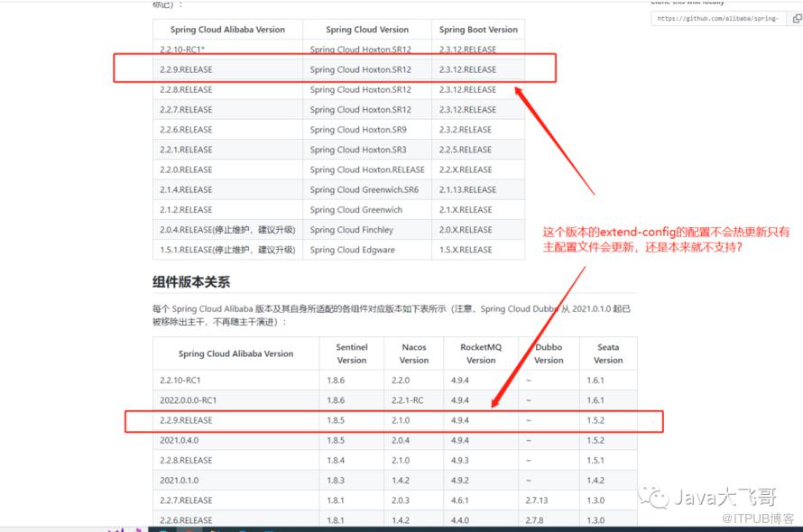The width and height of the screenshot is (803, 532).
Task: Click the Spring Boot Version column header
Action: click(x=478, y=30)
